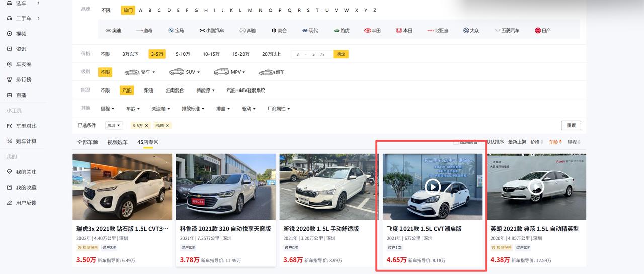Select price range 20万以上

coord(271,54)
